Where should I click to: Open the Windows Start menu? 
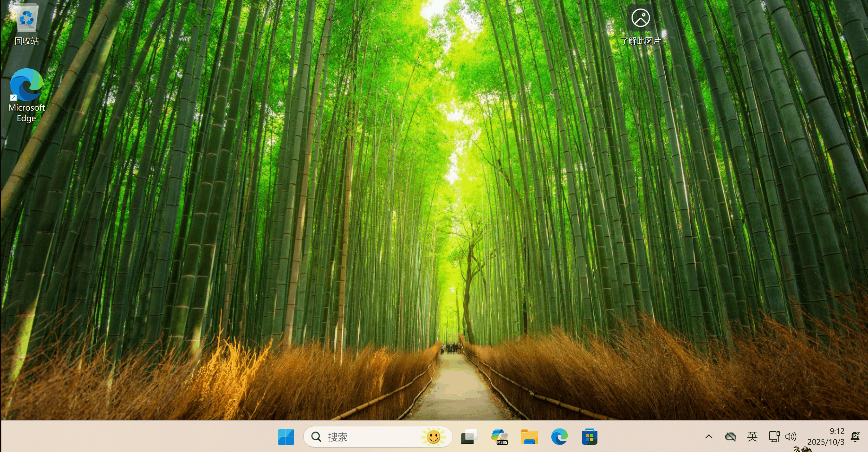point(286,437)
